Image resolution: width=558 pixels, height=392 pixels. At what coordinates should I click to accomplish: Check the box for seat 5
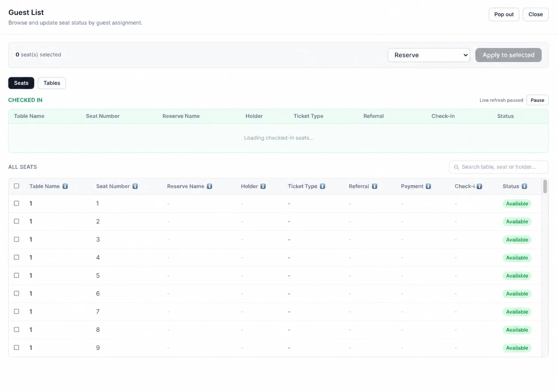(x=16, y=275)
